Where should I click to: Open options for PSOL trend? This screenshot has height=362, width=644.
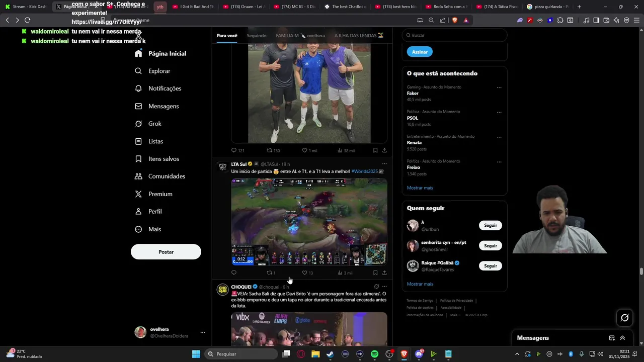click(x=499, y=112)
